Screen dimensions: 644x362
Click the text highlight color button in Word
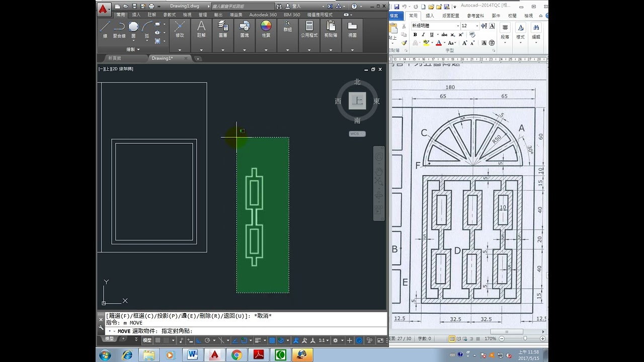pyautogui.click(x=426, y=43)
